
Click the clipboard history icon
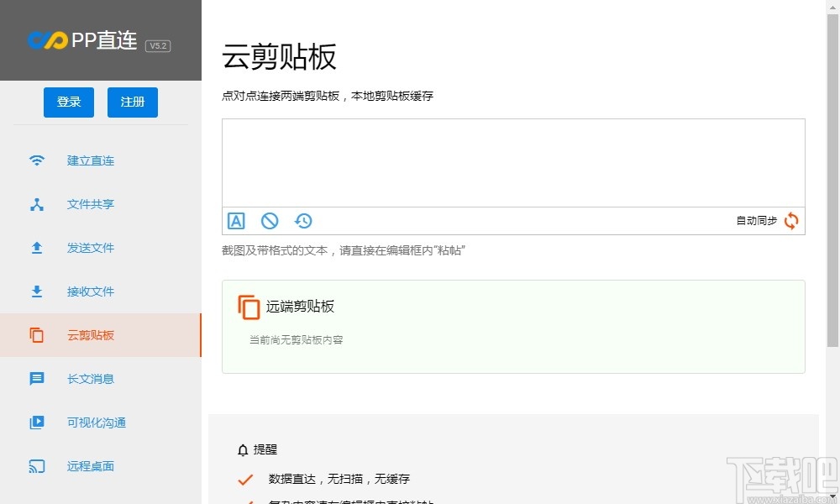pyautogui.click(x=303, y=221)
